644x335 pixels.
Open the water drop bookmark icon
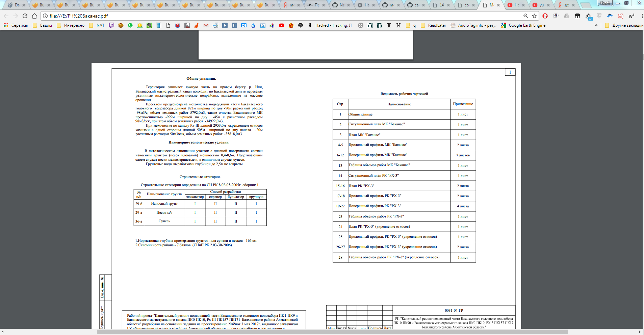253,25
